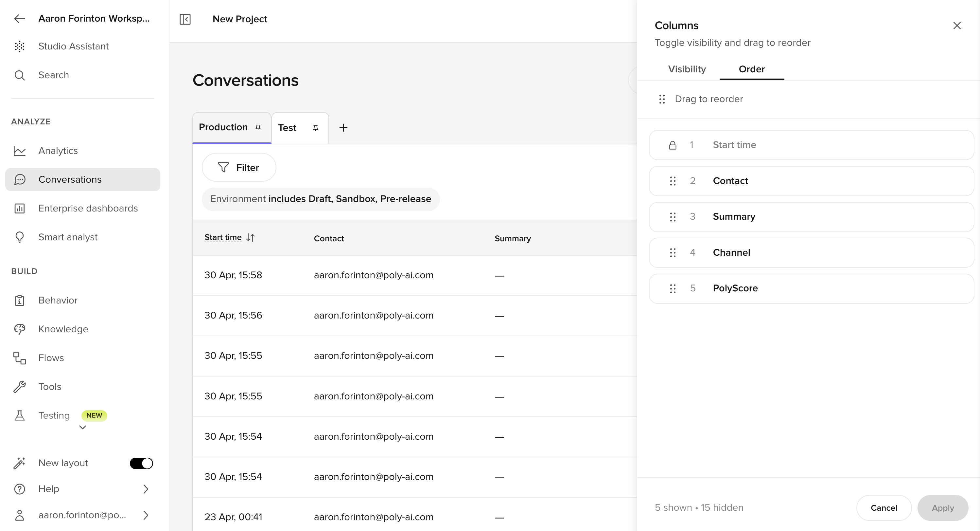Click the Start time column header

tap(223, 238)
